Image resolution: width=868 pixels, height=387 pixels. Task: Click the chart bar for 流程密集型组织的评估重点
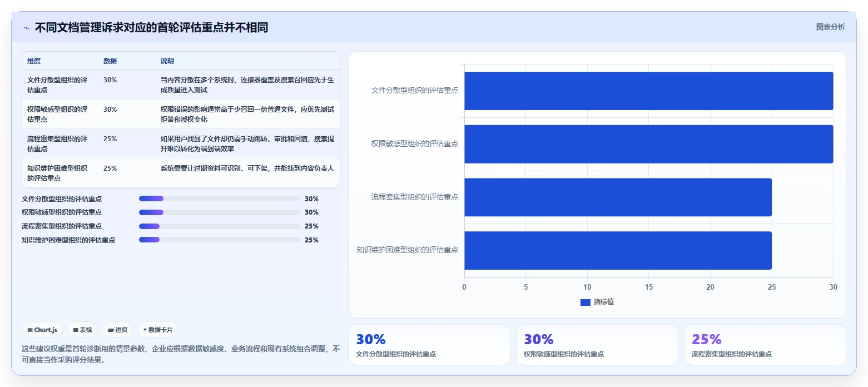pos(618,197)
